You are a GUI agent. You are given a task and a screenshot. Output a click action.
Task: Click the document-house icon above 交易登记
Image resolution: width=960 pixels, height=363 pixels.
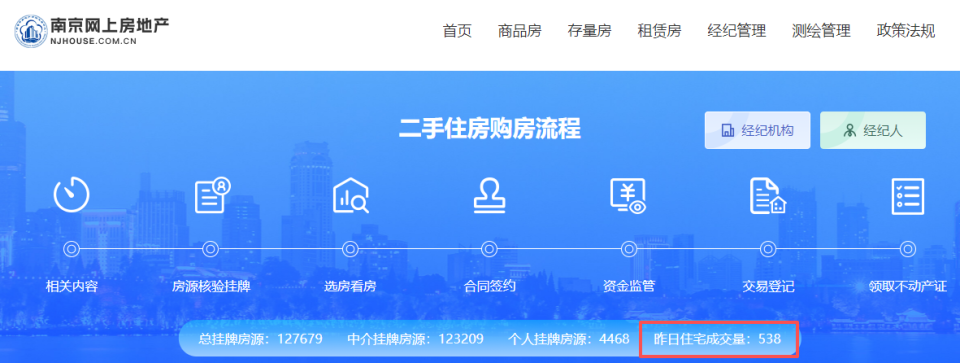coord(768,195)
